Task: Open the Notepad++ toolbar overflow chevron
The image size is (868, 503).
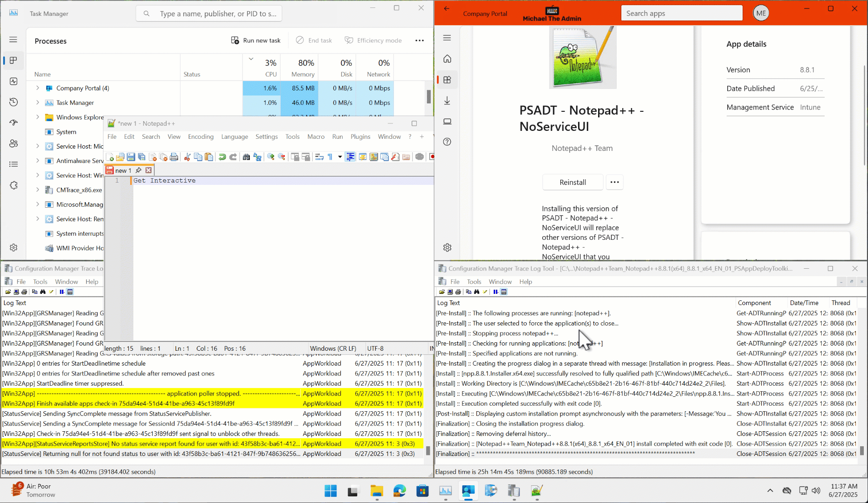Action: pyautogui.click(x=339, y=157)
